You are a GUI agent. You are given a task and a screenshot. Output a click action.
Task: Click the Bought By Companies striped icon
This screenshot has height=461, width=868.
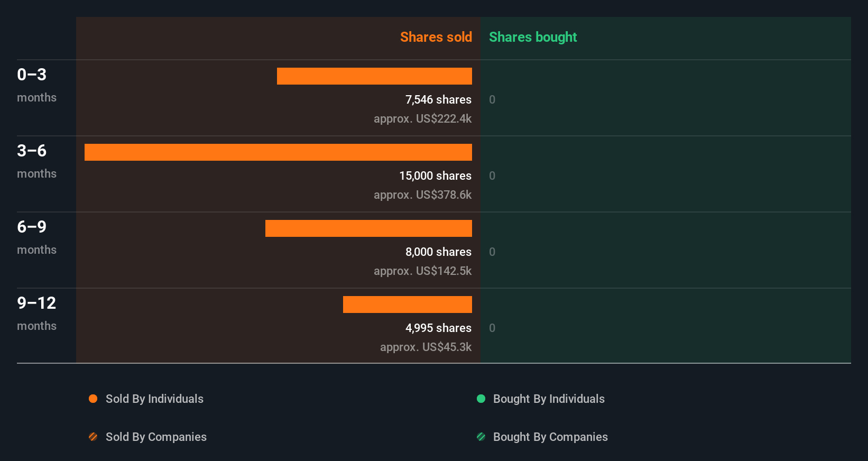[481, 437]
